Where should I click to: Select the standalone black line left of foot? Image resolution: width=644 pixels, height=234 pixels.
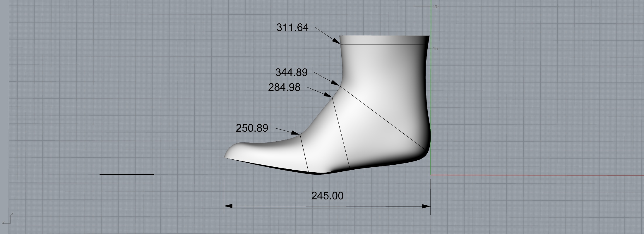click(127, 174)
